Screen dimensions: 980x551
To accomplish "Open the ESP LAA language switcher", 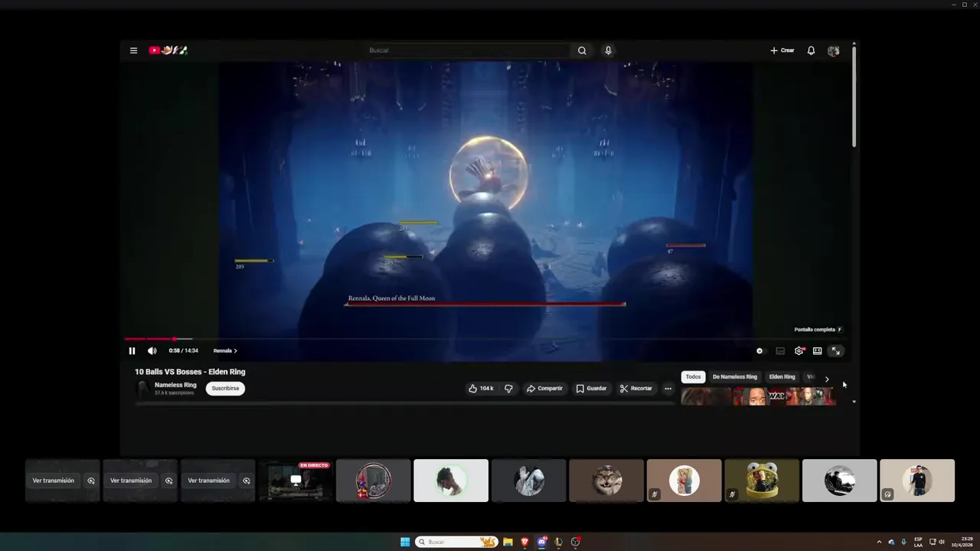I will 918,542.
